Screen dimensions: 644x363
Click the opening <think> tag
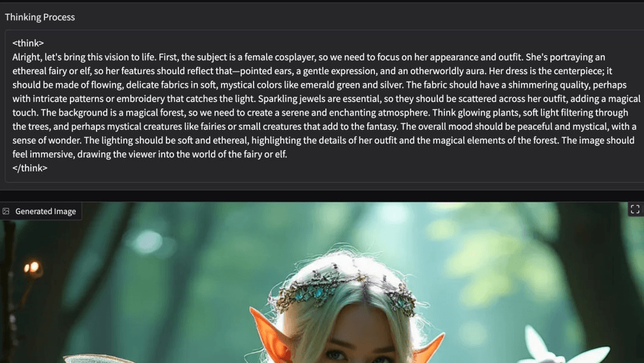(x=28, y=43)
